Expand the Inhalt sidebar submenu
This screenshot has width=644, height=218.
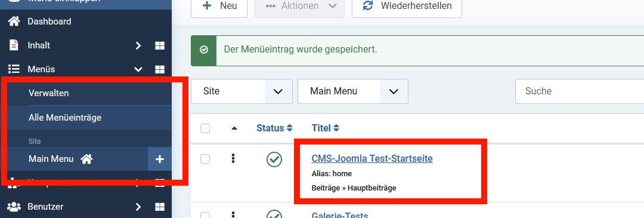pos(138,45)
